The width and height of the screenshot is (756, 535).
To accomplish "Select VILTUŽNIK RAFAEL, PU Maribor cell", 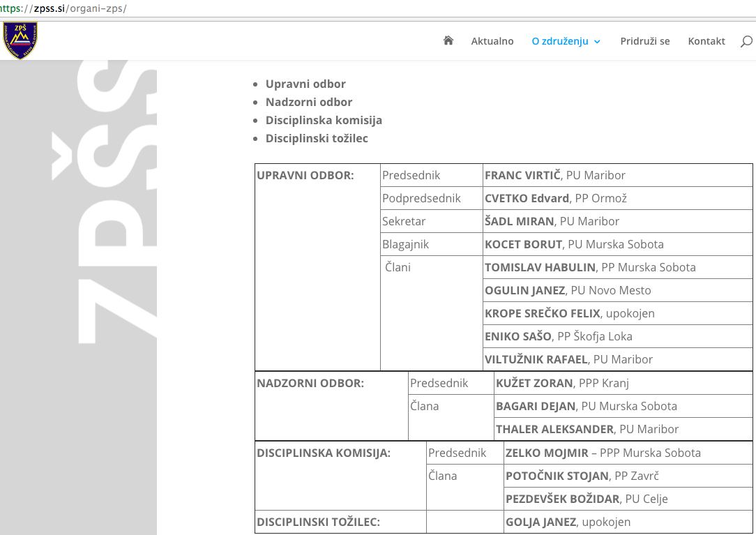I will tap(618, 359).
